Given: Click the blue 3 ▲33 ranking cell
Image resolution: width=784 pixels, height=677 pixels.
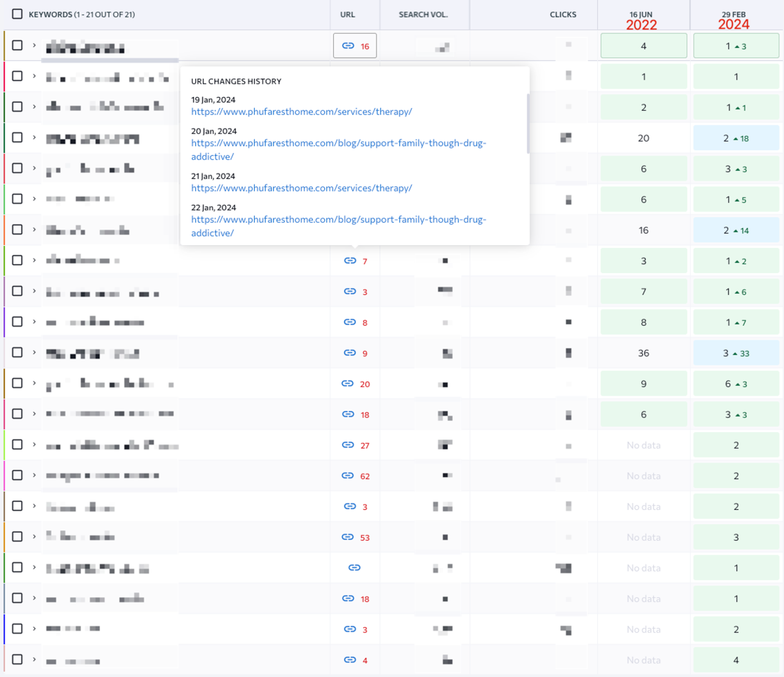Looking at the screenshot, I should tap(736, 353).
